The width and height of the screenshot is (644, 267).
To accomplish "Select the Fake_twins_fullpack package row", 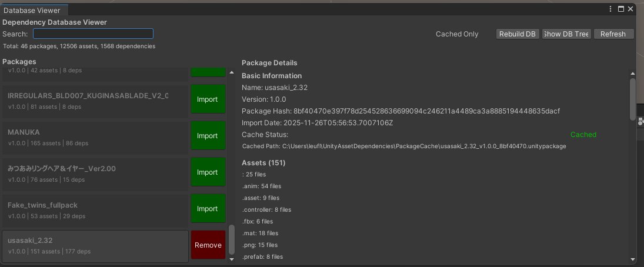I will point(95,209).
